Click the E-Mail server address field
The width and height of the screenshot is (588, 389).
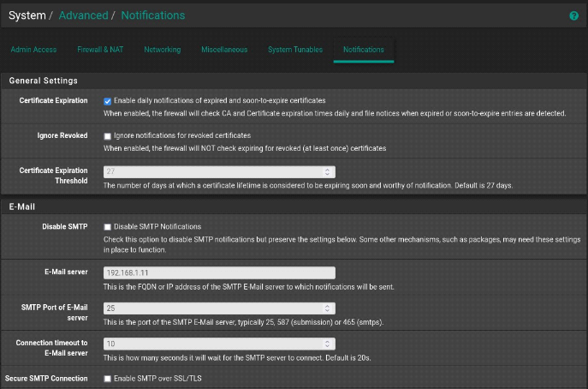(x=218, y=272)
